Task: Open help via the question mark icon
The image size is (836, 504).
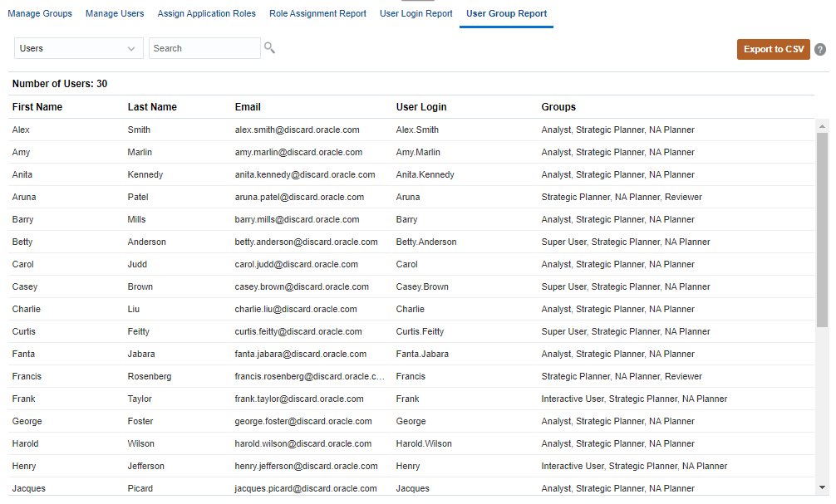Action: click(x=820, y=49)
